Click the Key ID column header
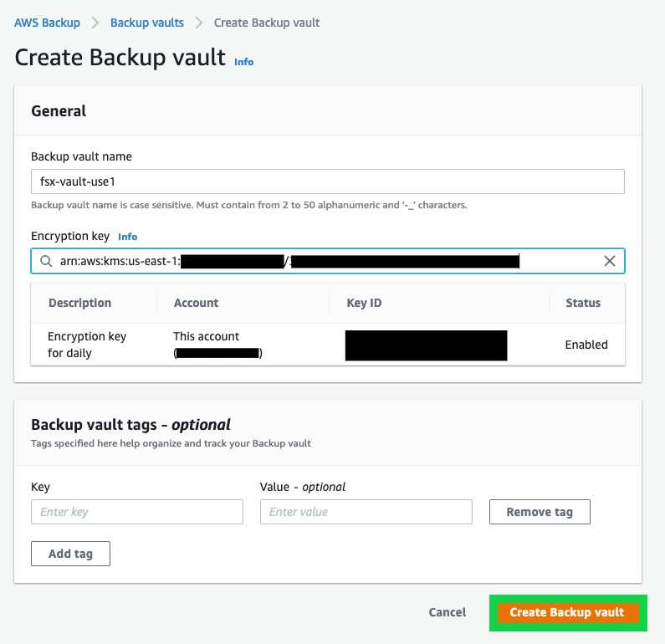Viewport: 665px width, 644px height. click(364, 303)
